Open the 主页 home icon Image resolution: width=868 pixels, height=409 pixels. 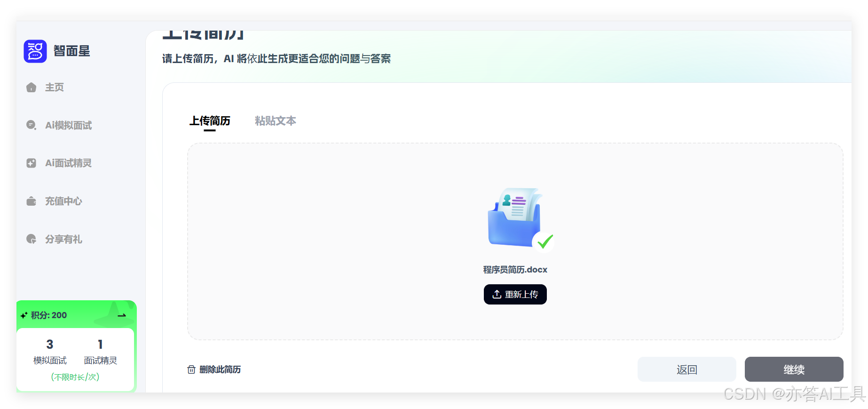pyautogui.click(x=32, y=88)
